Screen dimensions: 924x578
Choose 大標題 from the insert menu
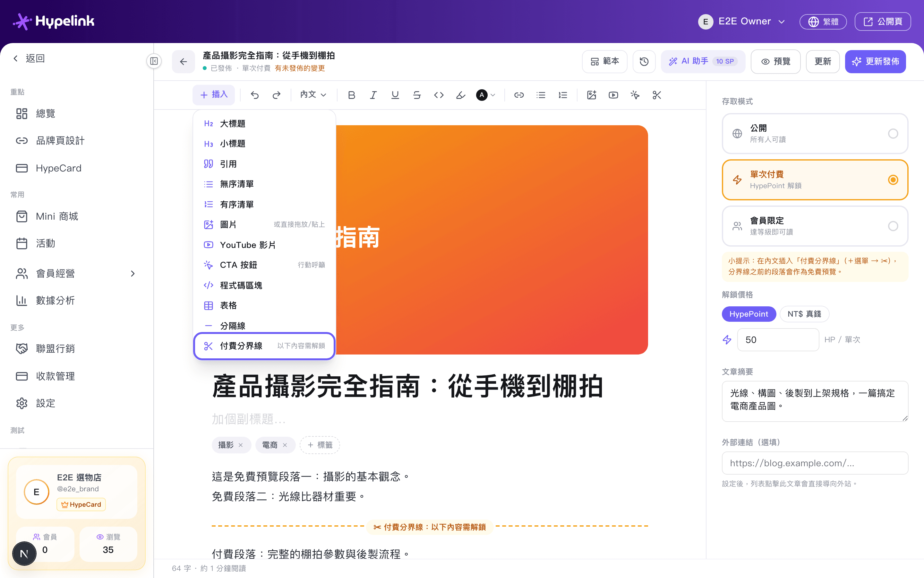click(264, 124)
